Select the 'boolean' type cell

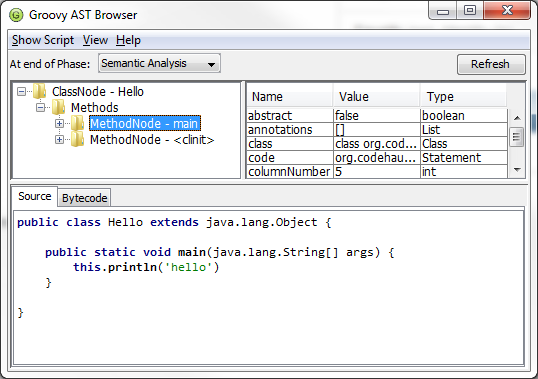pyautogui.click(x=464, y=116)
